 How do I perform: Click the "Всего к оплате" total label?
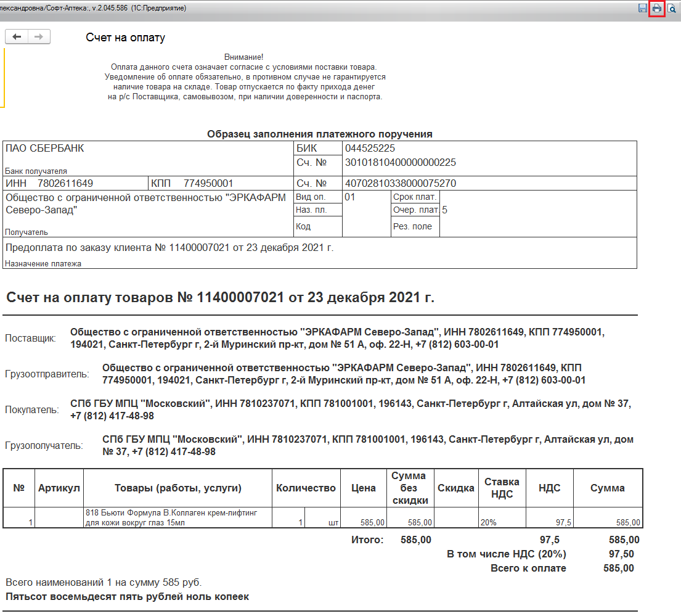click(x=528, y=568)
